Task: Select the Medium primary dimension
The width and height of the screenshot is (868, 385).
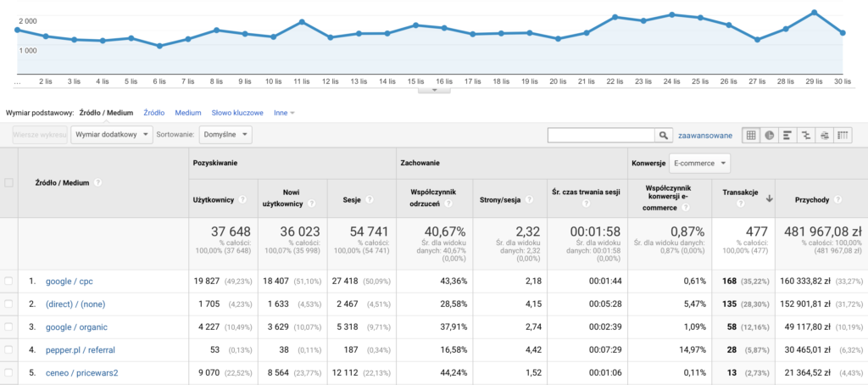Action: pyautogui.click(x=188, y=113)
